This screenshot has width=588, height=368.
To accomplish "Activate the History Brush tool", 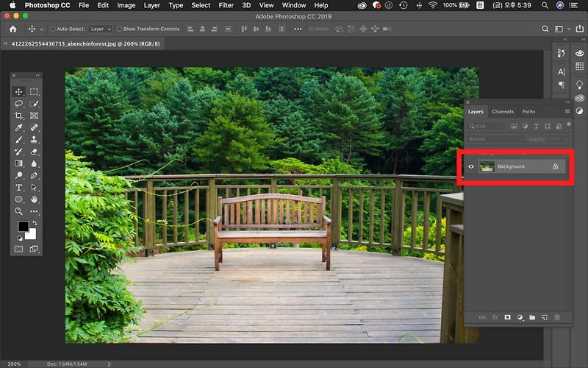I will coord(18,152).
